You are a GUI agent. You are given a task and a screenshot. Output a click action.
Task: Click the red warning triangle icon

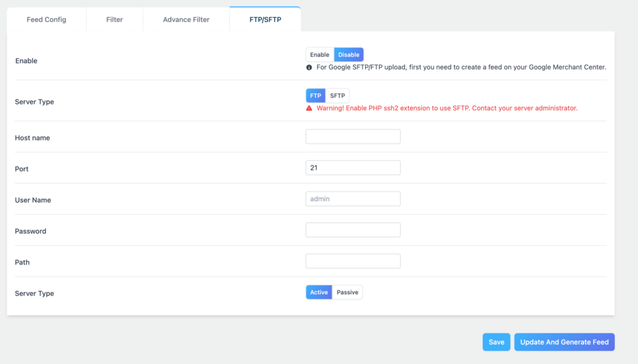(x=309, y=108)
